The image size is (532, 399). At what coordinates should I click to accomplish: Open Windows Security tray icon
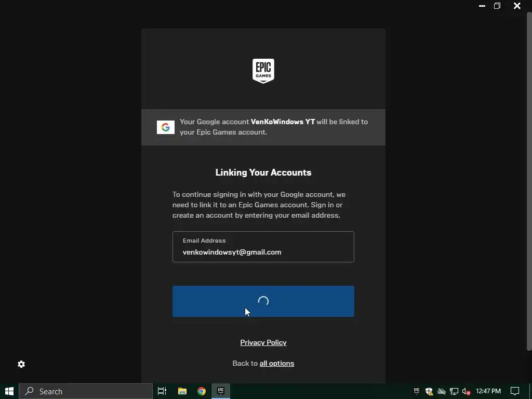(x=429, y=392)
